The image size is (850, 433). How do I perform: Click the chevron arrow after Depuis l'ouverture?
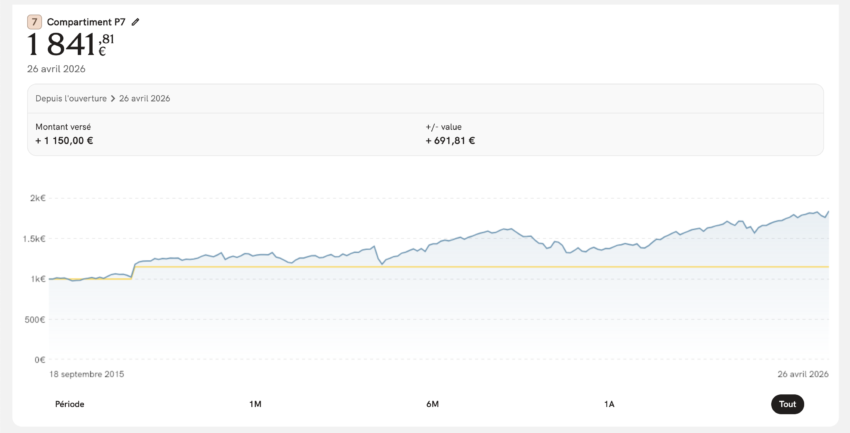point(113,99)
